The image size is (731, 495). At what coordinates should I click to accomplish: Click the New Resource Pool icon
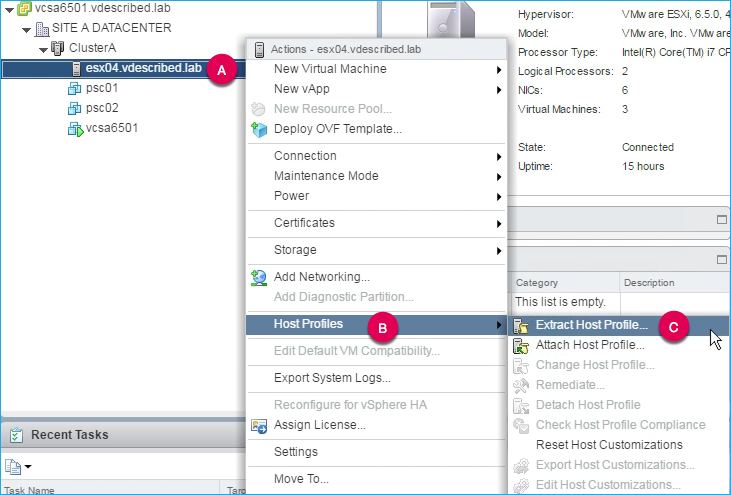tap(258, 109)
